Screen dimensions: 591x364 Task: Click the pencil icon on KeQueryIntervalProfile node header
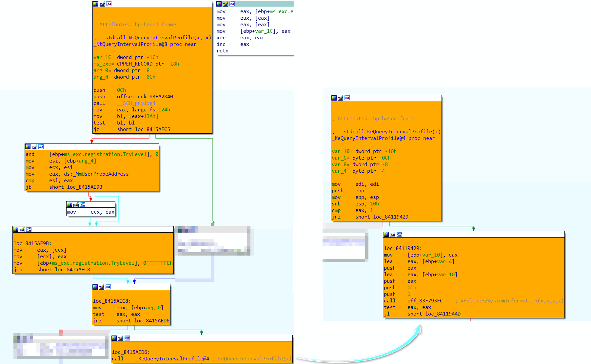tap(341, 98)
